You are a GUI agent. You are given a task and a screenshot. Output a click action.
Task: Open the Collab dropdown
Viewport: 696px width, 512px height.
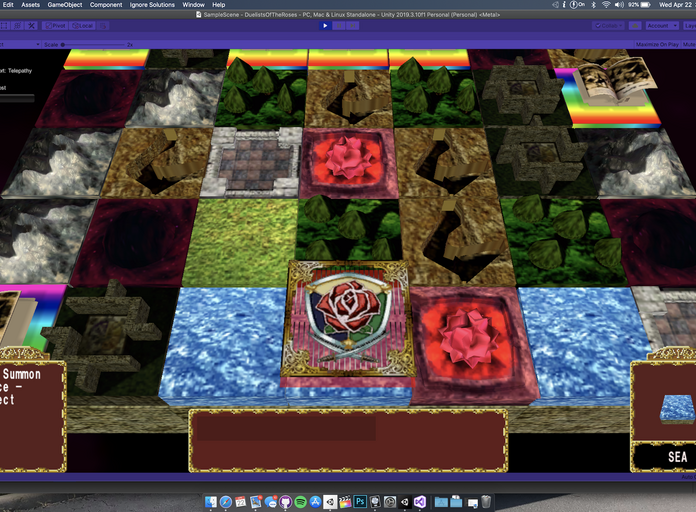pyautogui.click(x=609, y=26)
